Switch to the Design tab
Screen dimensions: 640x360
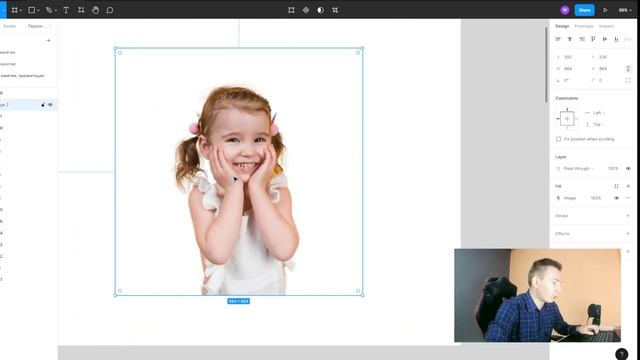(562, 26)
